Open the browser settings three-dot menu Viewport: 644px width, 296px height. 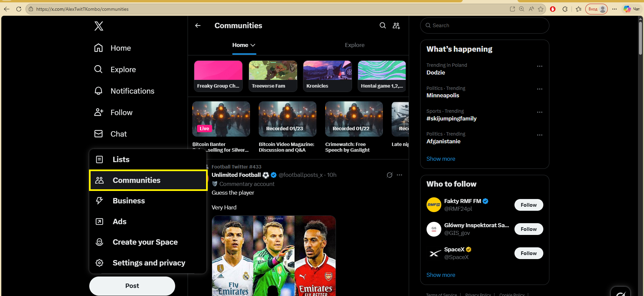(614, 9)
